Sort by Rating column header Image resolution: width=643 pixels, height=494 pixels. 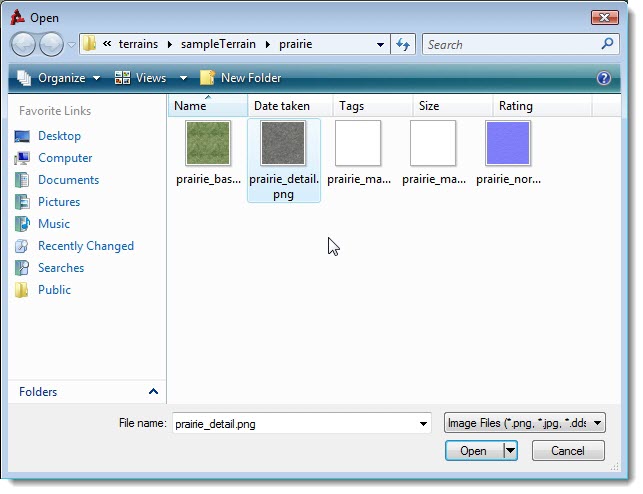(542, 106)
